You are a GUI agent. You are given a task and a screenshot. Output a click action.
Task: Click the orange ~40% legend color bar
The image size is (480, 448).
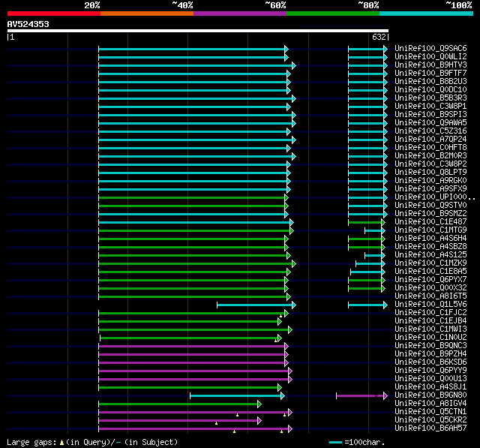pyautogui.click(x=146, y=14)
